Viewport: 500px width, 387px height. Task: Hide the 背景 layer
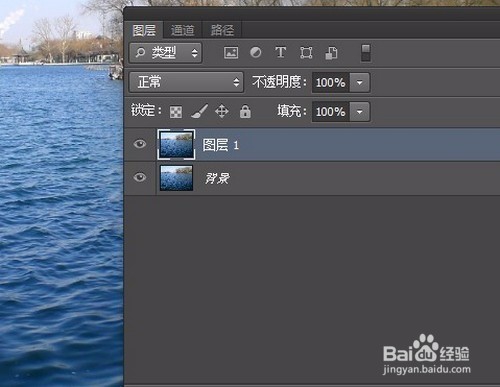coord(140,177)
